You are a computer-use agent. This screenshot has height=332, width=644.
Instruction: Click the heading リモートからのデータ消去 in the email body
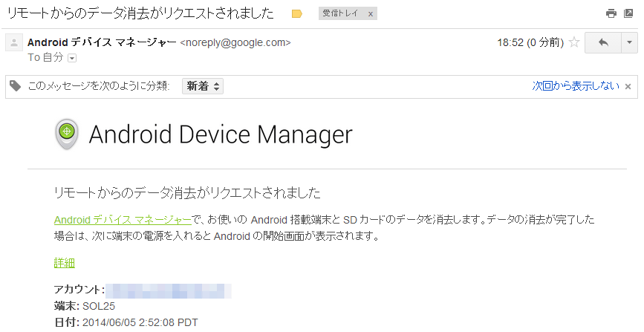(187, 192)
